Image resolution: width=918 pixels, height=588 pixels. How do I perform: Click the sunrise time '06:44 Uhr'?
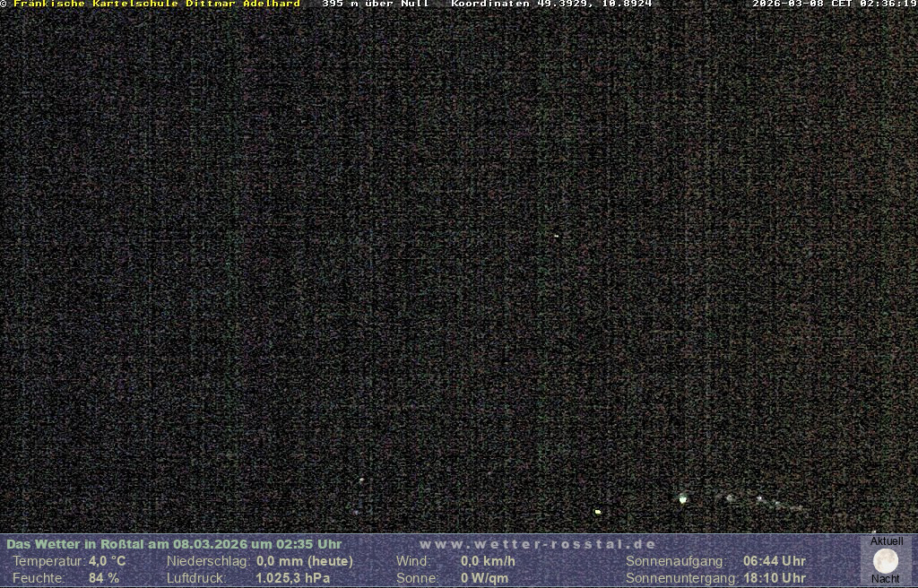click(774, 561)
